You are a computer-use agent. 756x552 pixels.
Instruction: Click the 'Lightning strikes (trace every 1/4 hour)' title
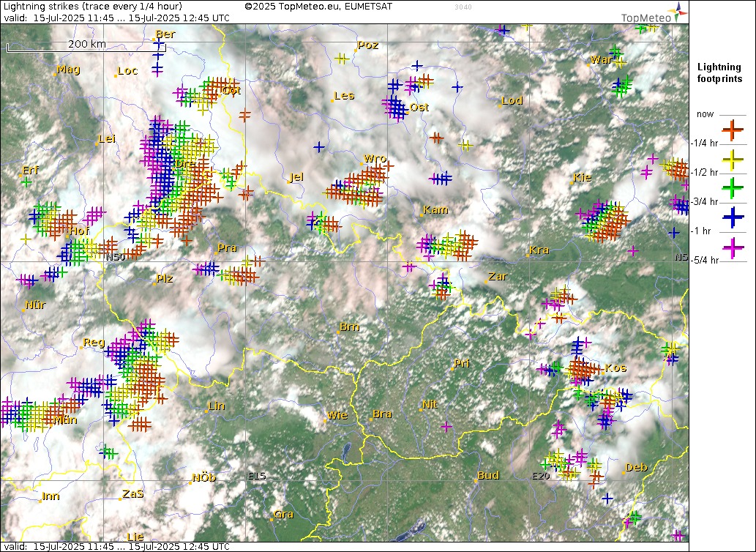pos(93,7)
